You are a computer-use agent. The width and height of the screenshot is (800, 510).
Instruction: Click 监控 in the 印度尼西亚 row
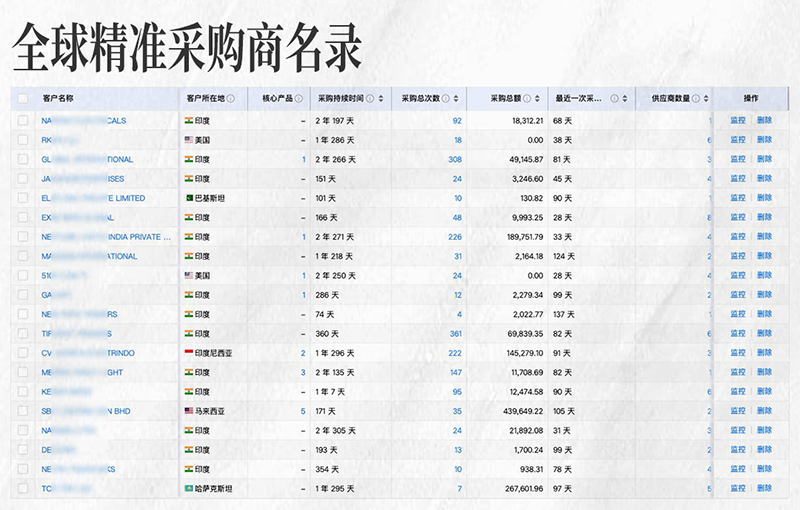coord(738,353)
